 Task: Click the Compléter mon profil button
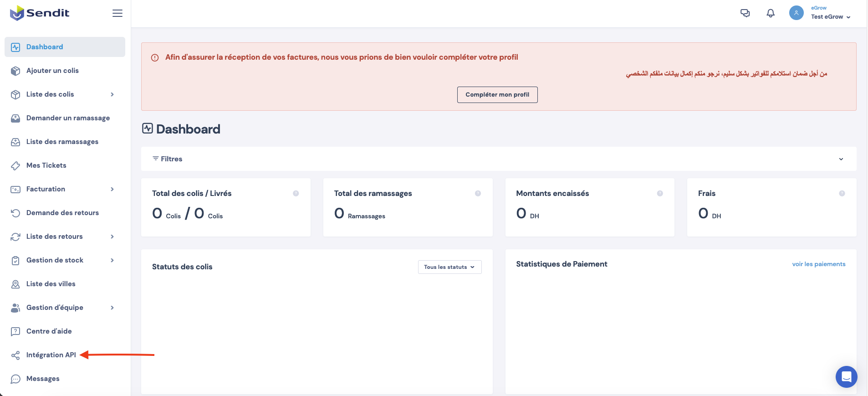[x=497, y=95]
